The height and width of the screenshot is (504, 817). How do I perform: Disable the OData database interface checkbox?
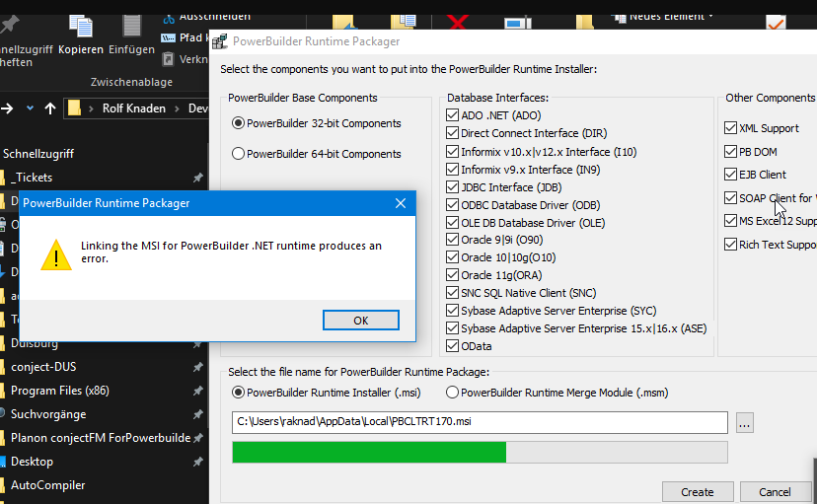click(453, 346)
